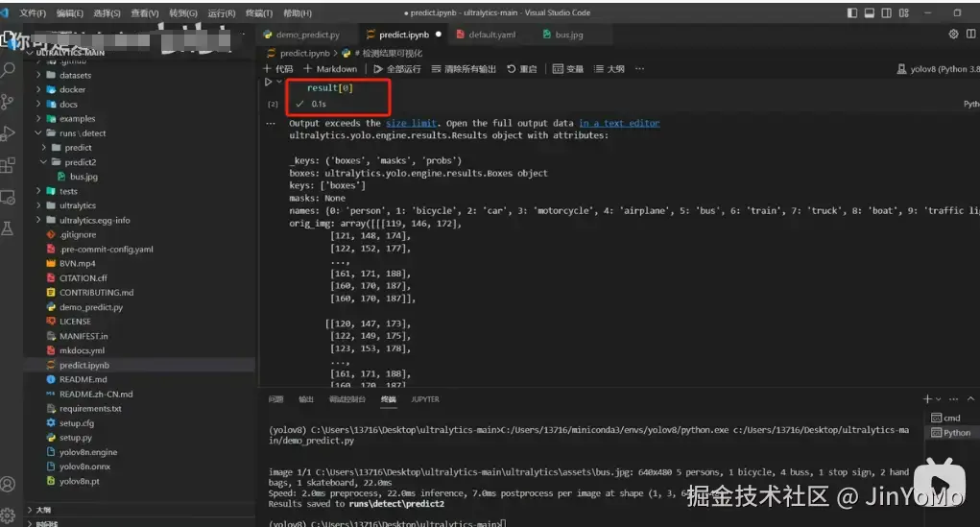
Task: Open the Run and Debug view
Action: 8,133
